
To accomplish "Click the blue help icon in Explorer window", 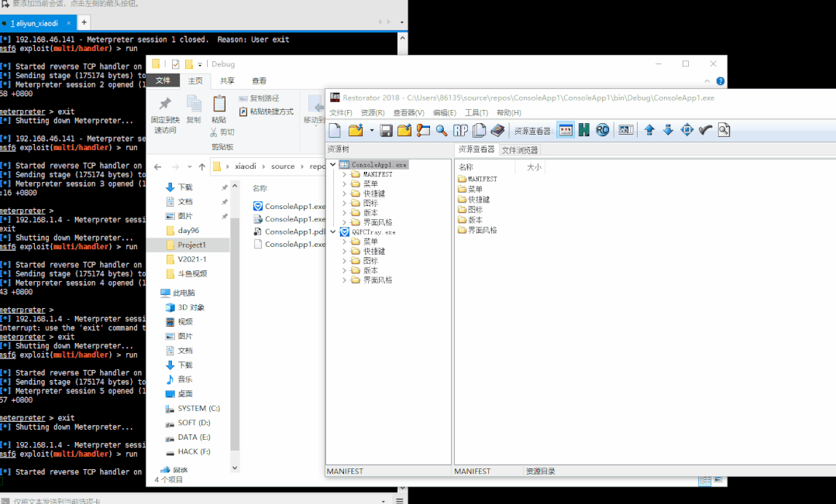I will coord(721,81).
